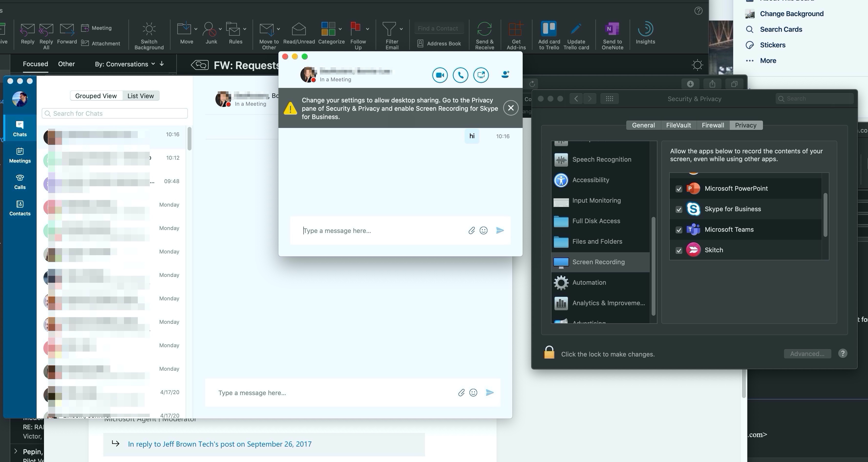The width and height of the screenshot is (868, 462).
Task: Click the share screen icon in chat
Action: tap(481, 75)
